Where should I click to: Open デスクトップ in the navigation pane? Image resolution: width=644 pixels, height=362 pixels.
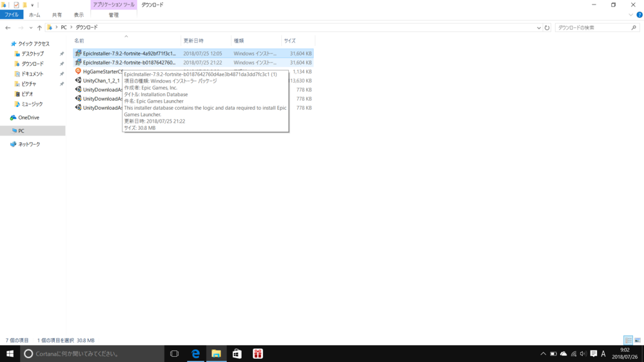click(x=32, y=54)
